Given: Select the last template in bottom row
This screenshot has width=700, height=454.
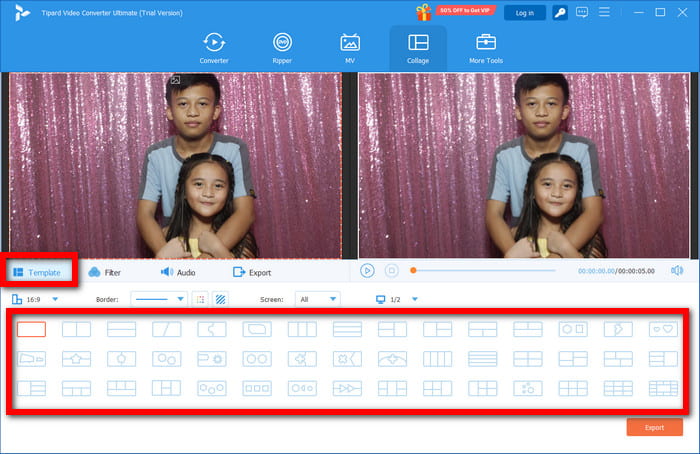Looking at the screenshot, I should click(x=663, y=388).
